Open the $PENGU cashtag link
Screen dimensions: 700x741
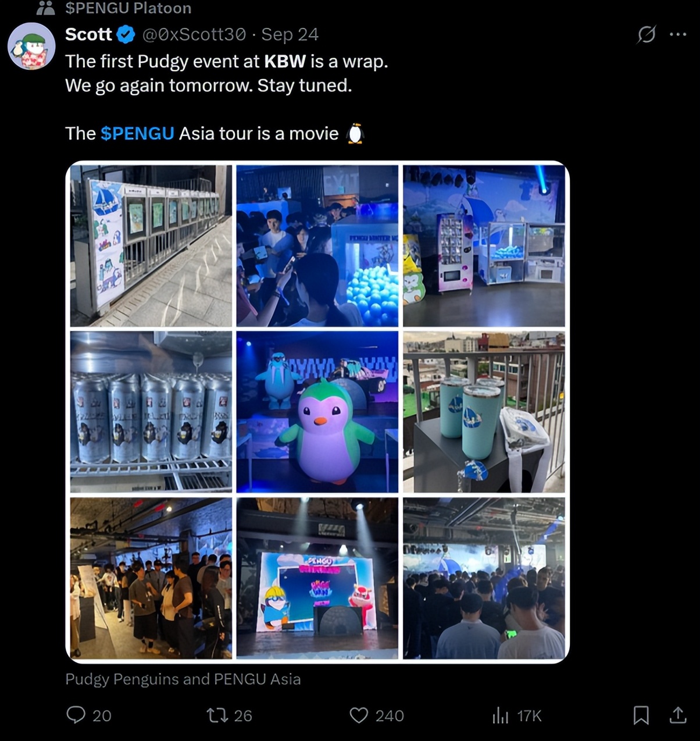click(x=137, y=133)
